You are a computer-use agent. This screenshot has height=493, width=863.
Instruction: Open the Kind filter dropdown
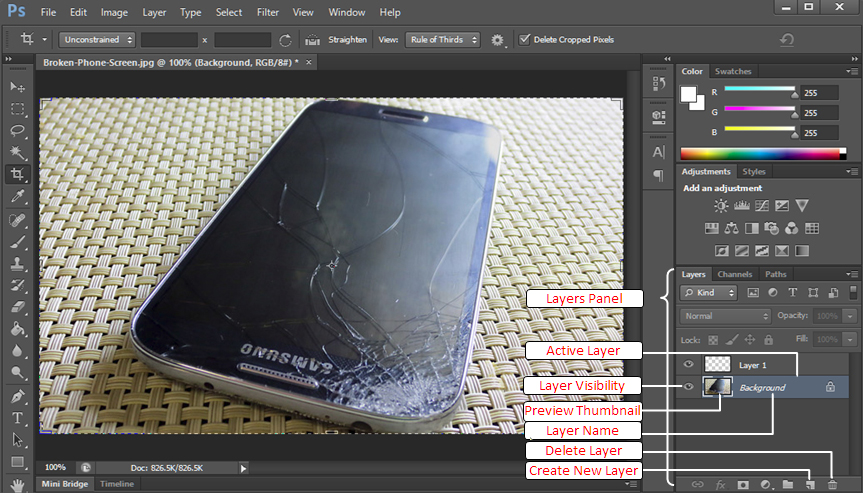pyautogui.click(x=708, y=293)
